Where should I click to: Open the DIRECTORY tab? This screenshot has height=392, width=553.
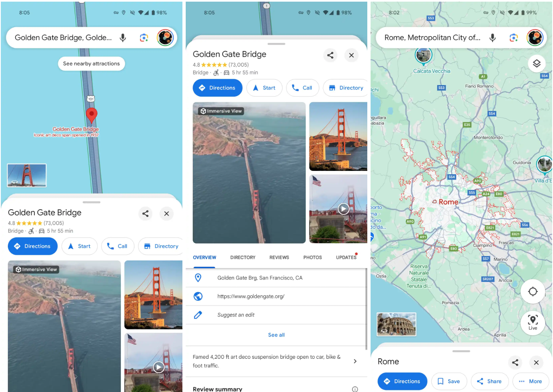(x=243, y=258)
